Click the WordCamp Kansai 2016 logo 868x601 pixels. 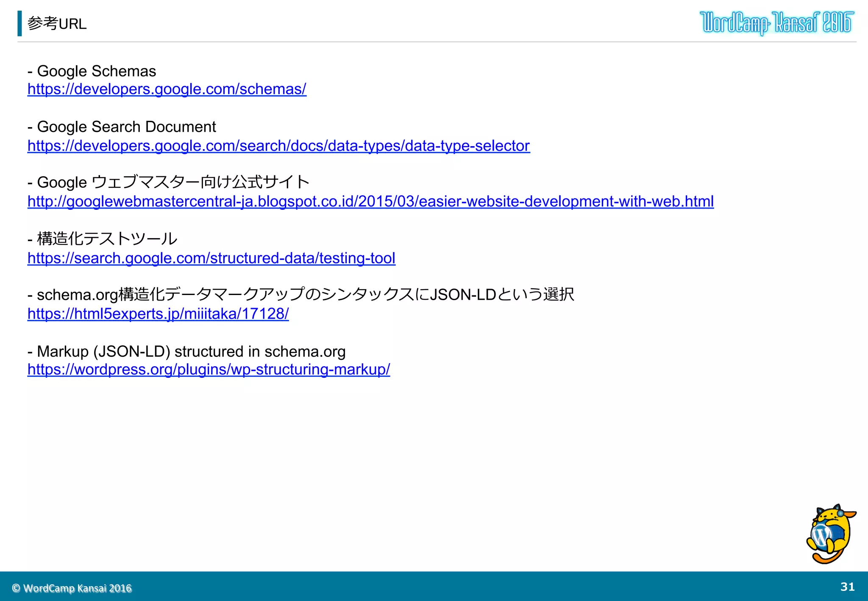click(776, 23)
